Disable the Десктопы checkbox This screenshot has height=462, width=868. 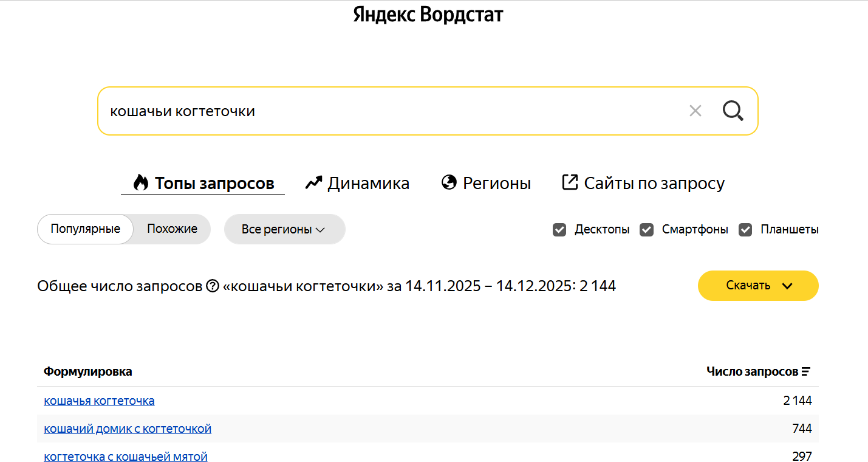coord(559,229)
